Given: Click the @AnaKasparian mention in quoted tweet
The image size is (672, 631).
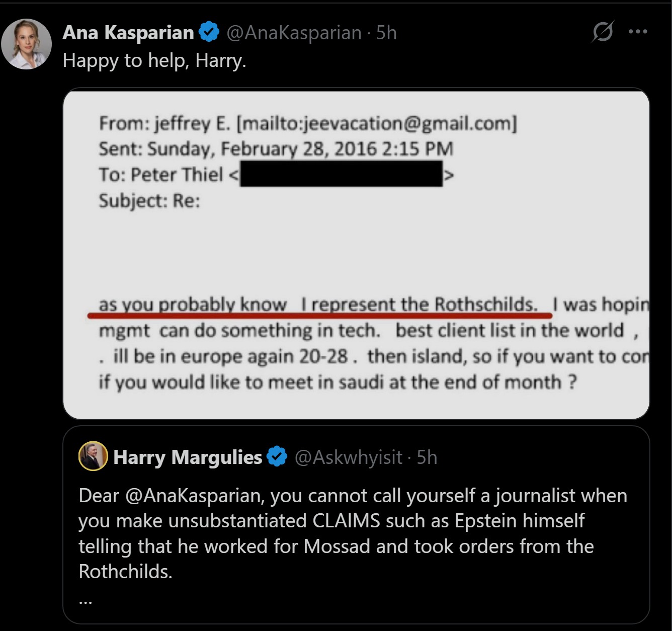Looking at the screenshot, I should [x=194, y=496].
